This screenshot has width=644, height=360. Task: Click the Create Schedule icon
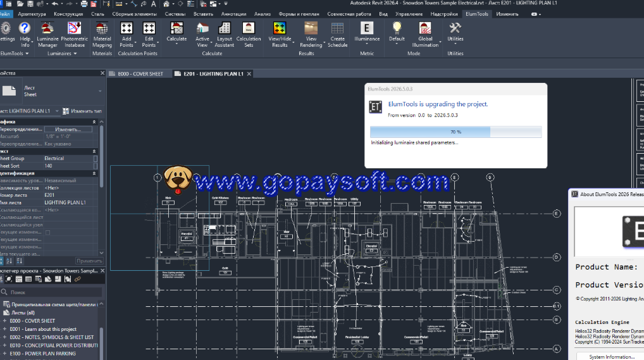tap(337, 34)
